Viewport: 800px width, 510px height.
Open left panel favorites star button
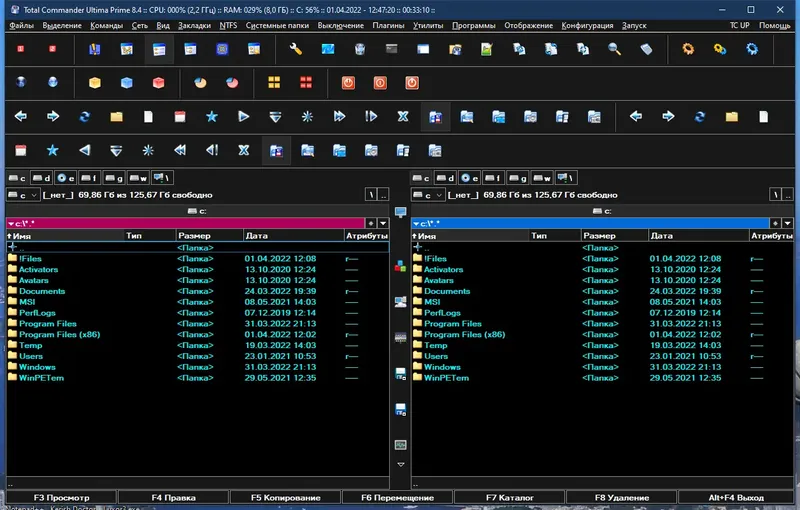point(371,223)
